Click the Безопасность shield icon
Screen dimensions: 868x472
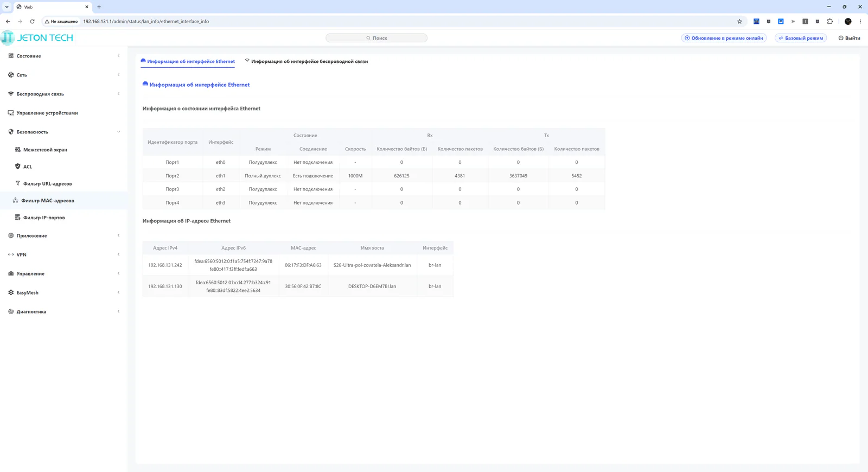click(11, 132)
